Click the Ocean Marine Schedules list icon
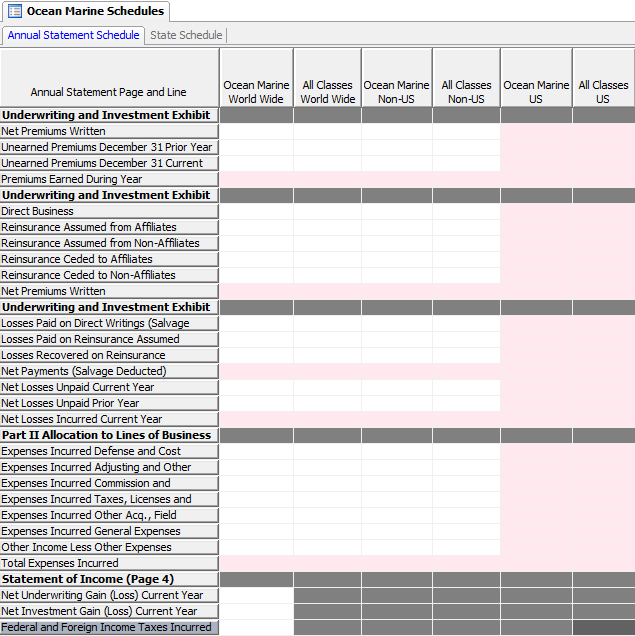This screenshot has width=635, height=636. click(15, 11)
